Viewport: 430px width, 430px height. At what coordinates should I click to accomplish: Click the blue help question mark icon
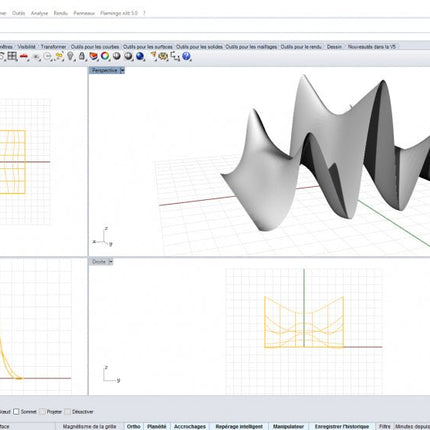point(186,56)
